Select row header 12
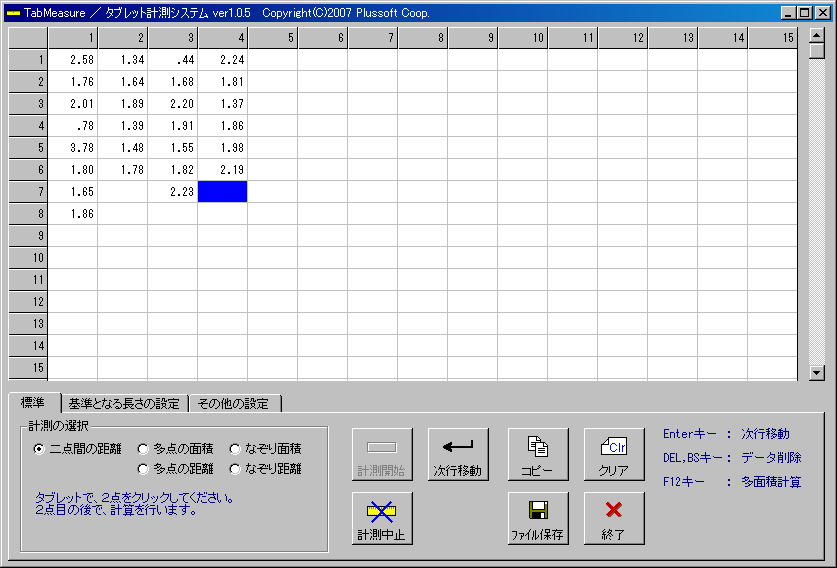 [x=28, y=302]
